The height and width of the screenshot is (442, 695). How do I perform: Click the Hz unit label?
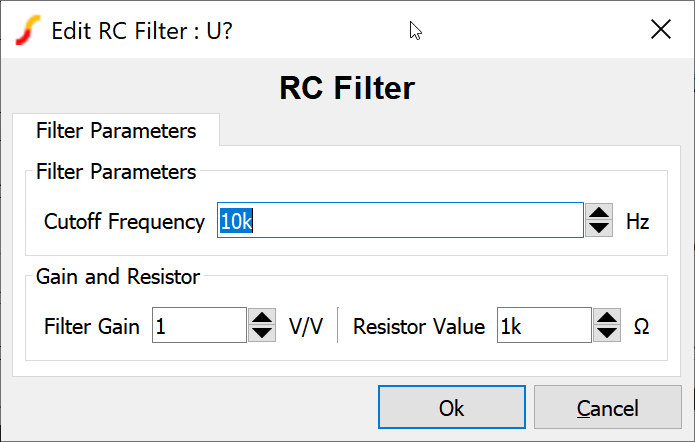638,222
